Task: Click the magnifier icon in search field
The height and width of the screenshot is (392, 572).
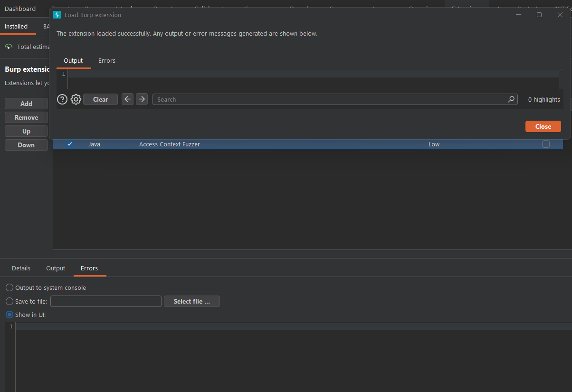Action: coord(511,99)
